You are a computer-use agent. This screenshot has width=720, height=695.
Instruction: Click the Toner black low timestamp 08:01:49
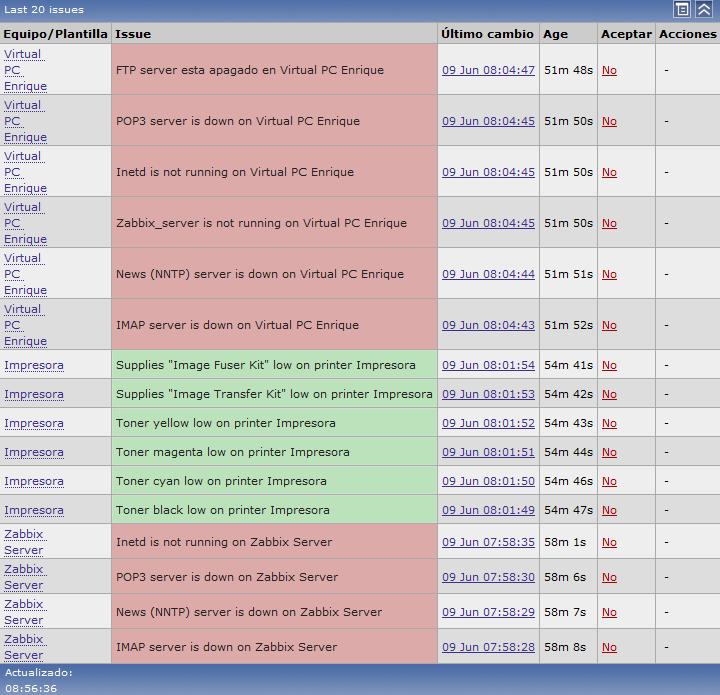click(488, 510)
